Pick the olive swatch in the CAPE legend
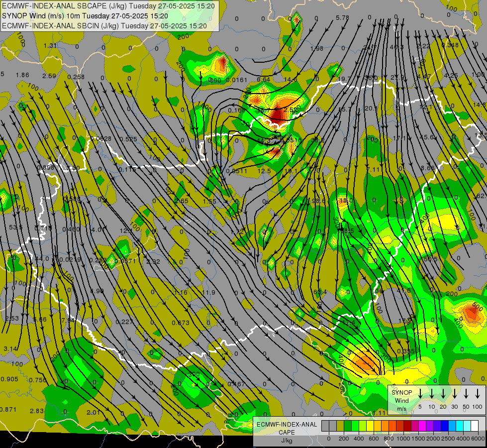 (340, 426)
